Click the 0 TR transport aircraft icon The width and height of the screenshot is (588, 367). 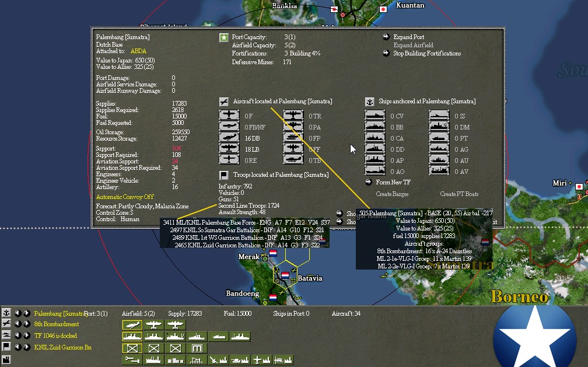(x=293, y=116)
